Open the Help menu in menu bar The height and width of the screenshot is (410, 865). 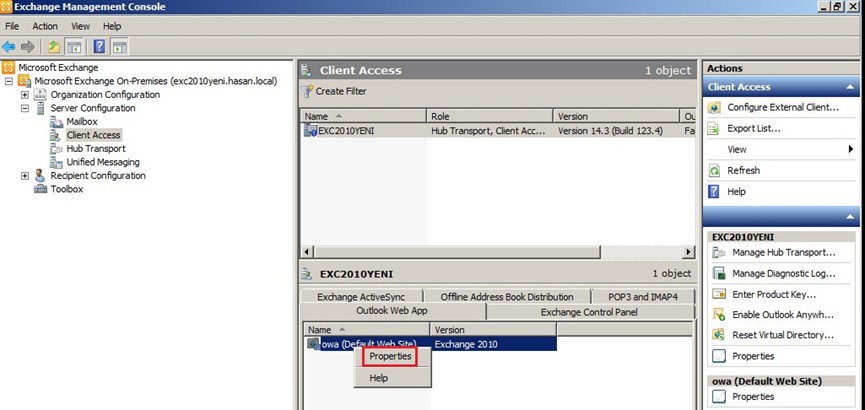[112, 26]
